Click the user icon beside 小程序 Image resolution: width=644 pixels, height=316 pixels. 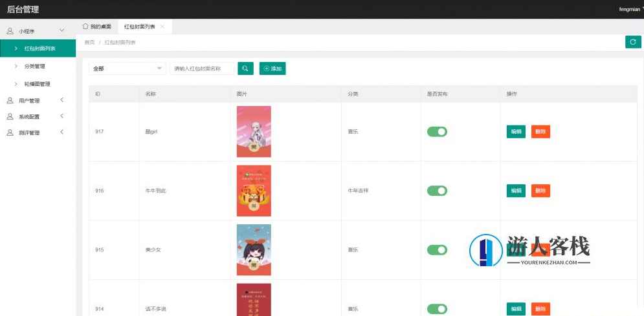(x=10, y=31)
